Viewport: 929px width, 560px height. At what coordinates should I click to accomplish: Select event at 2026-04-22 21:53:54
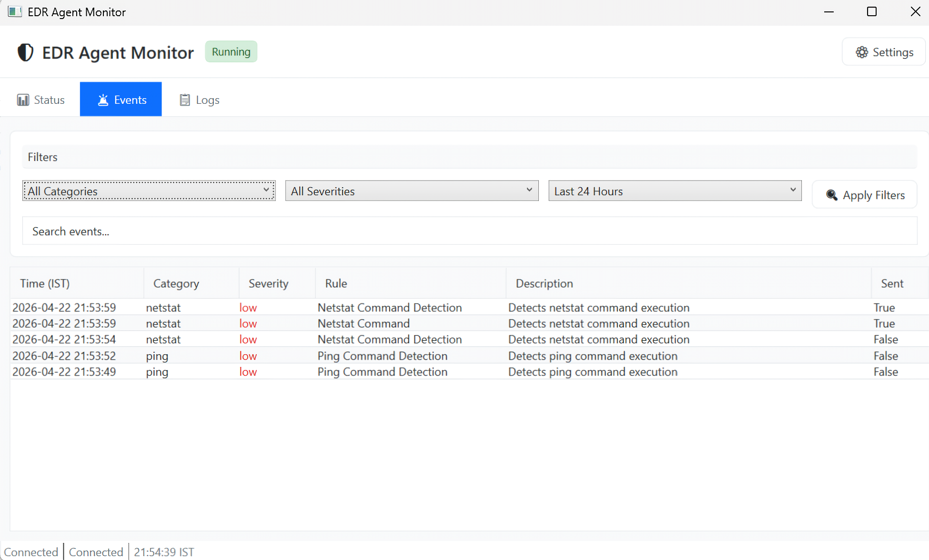470,340
